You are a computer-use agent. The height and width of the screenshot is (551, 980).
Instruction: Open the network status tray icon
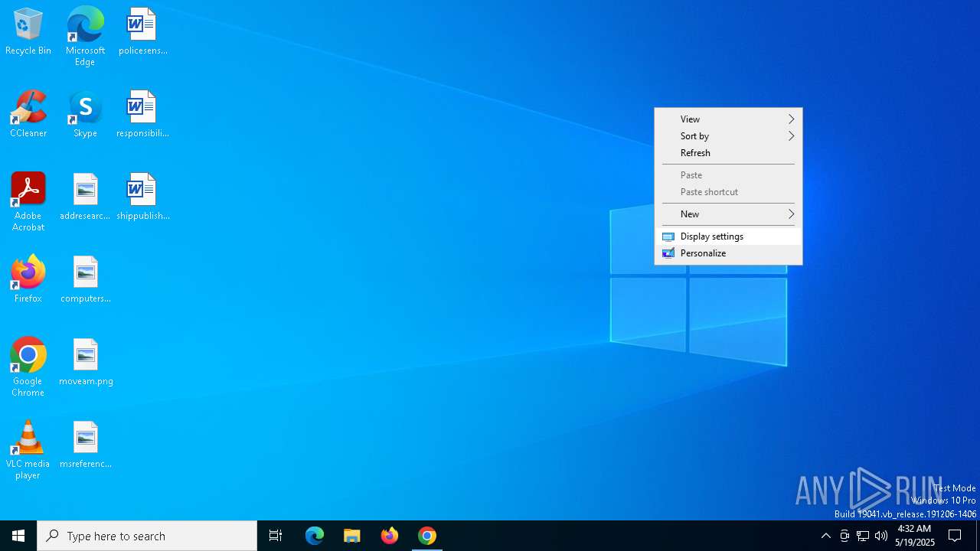pyautogui.click(x=863, y=536)
